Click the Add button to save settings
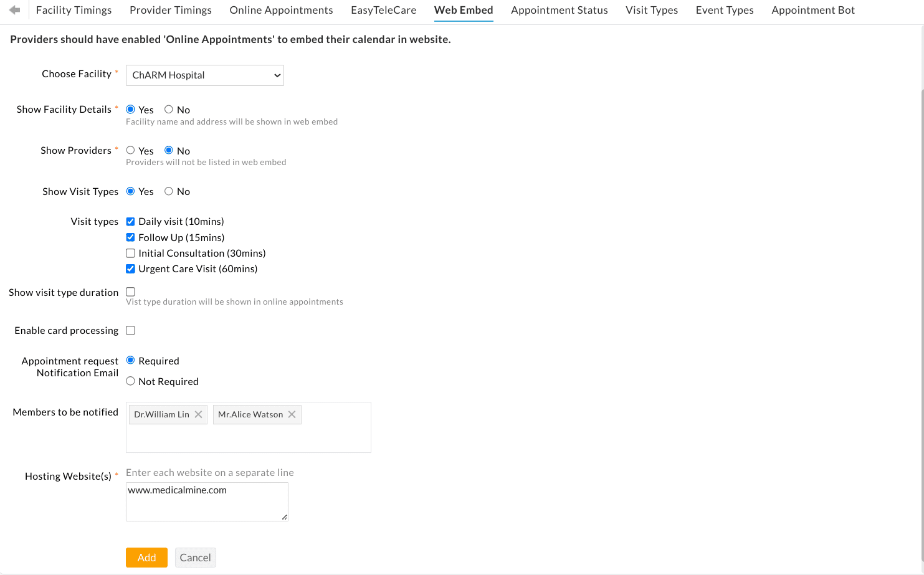The height and width of the screenshot is (575, 924). coord(146,557)
